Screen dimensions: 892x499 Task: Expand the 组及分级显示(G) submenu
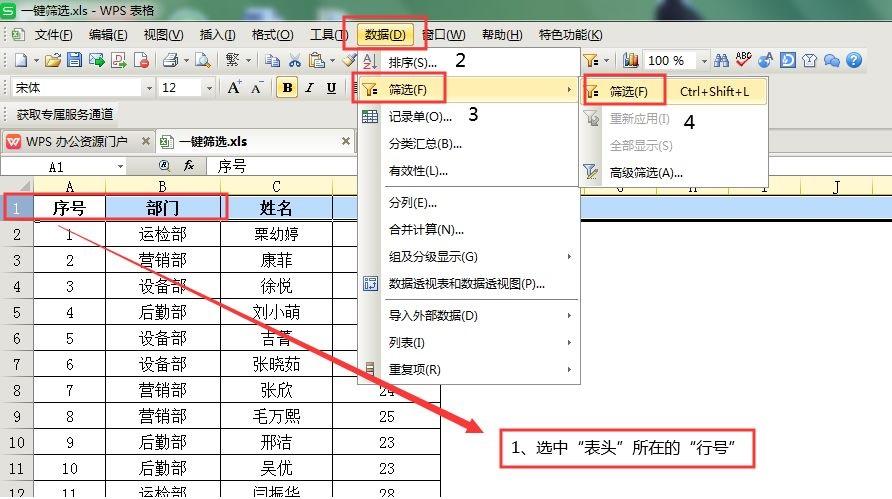tap(569, 257)
